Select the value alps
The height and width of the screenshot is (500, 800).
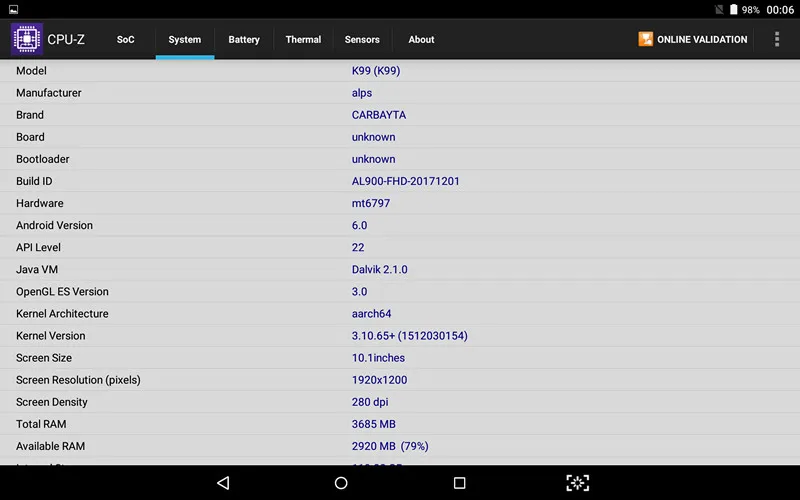362,93
